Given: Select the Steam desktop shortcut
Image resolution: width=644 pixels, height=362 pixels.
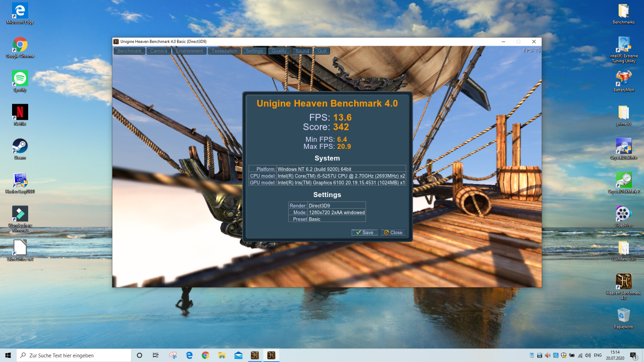Looking at the screenshot, I should 20,146.
